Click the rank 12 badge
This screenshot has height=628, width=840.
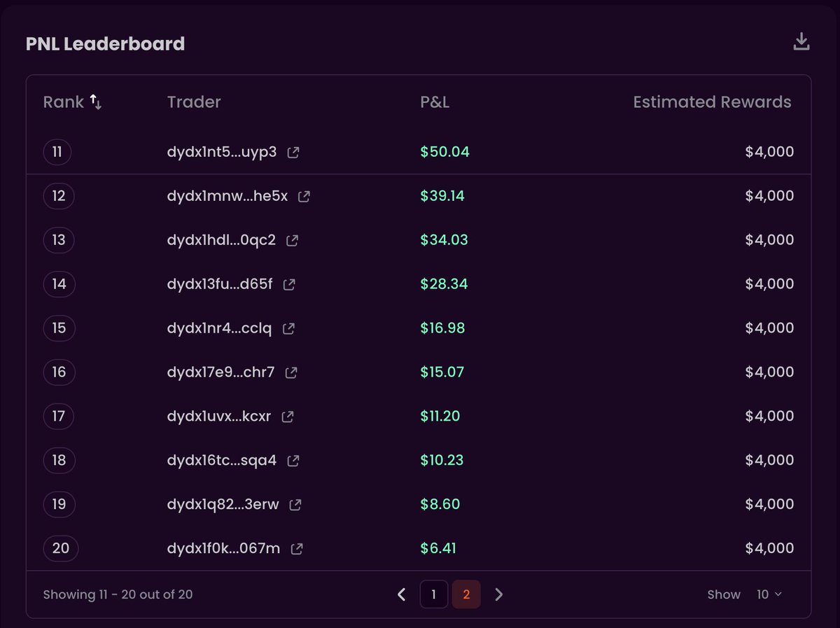[59, 196]
